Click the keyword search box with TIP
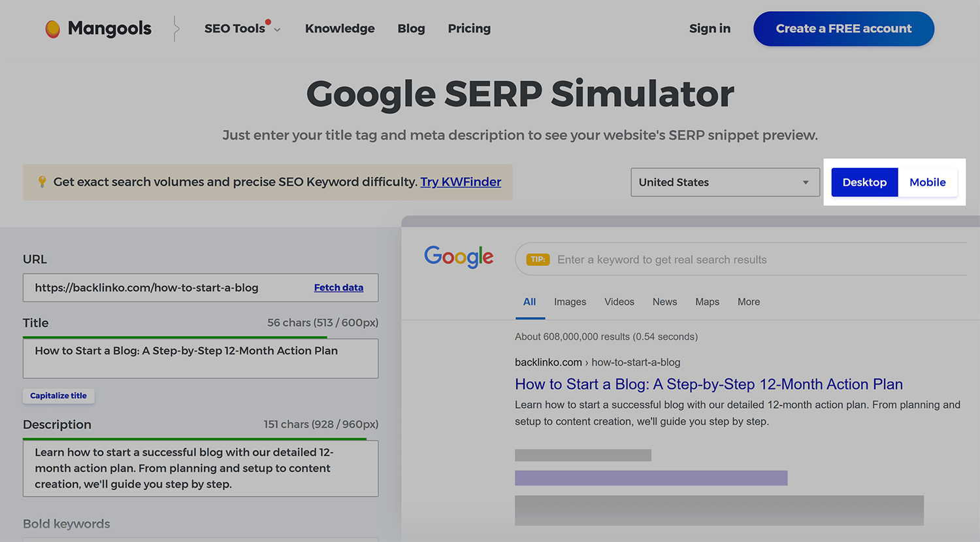980x542 pixels. (x=742, y=260)
